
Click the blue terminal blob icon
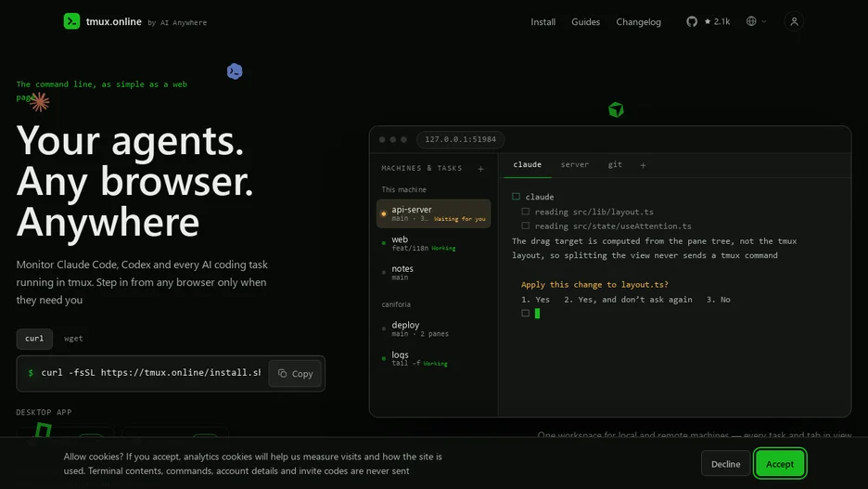pos(235,71)
